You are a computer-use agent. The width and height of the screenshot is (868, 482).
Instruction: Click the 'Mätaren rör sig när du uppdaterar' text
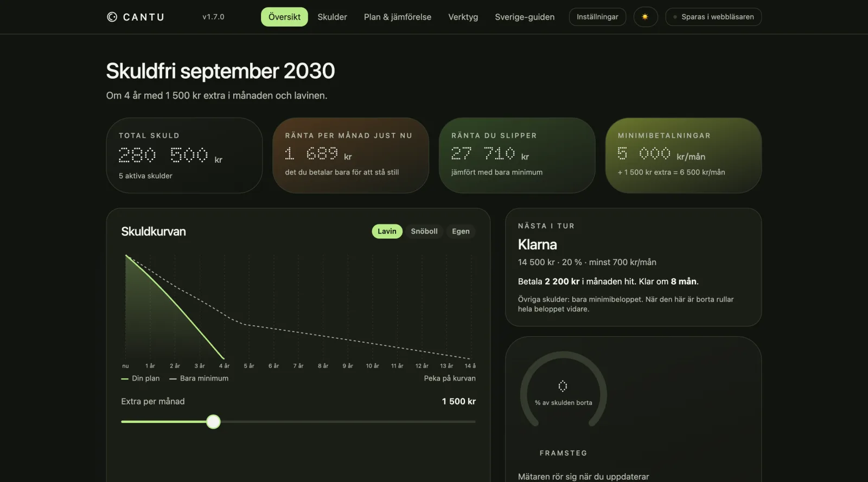[583, 477]
